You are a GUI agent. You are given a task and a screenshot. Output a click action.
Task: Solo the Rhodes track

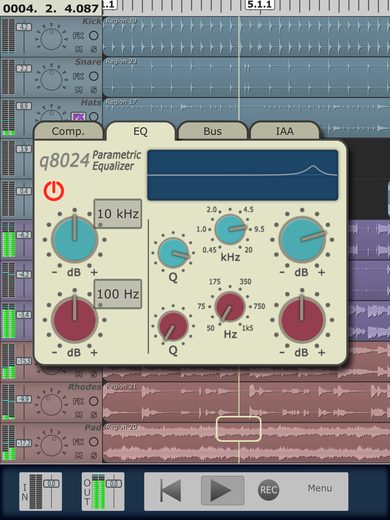coord(94,415)
